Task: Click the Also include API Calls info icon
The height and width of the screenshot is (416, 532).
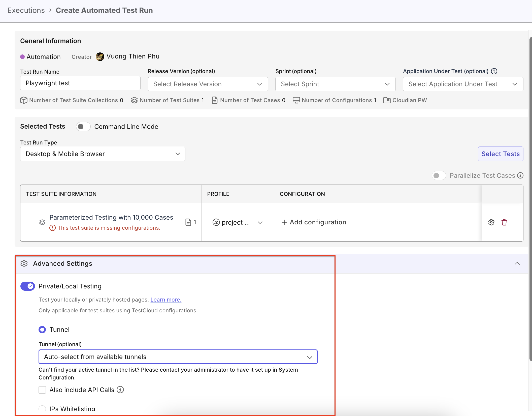Action: pos(120,390)
